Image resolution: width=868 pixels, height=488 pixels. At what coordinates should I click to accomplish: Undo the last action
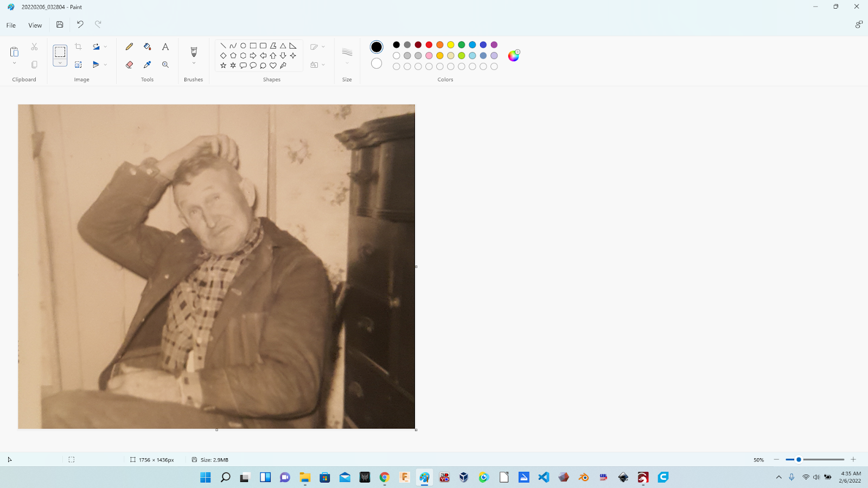(80, 24)
